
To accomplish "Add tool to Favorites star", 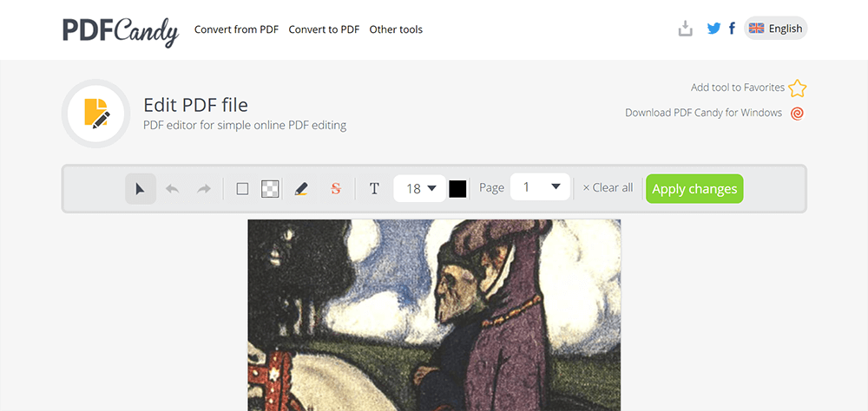I will coord(797,88).
